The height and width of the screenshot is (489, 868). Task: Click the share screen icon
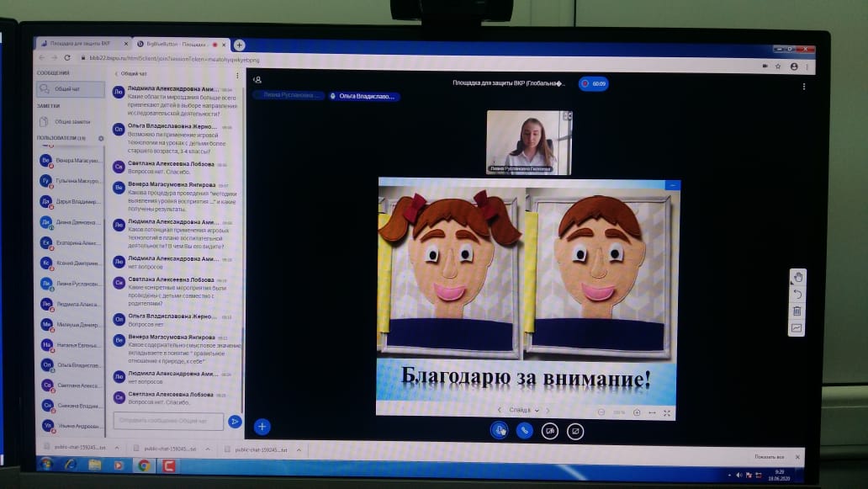(575, 431)
